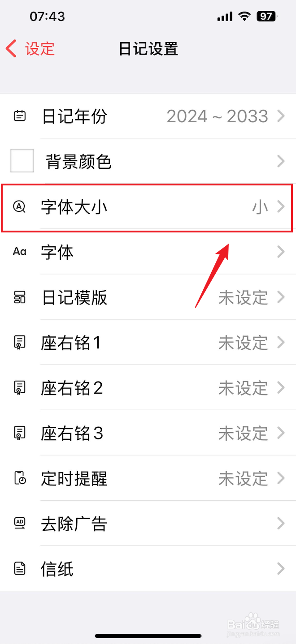296x644 pixels.
Task: Tap the paper icon beside 信纸
Action: pos(19,569)
